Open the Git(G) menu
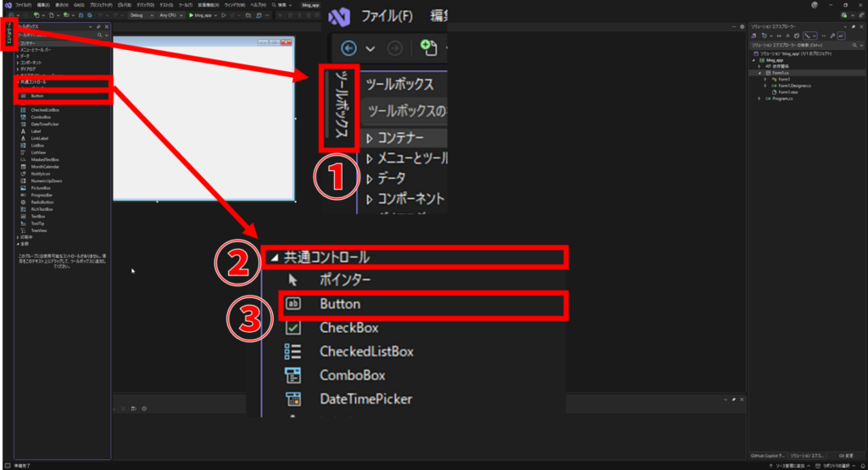Viewport: 868px width, 470px height. coord(79,5)
